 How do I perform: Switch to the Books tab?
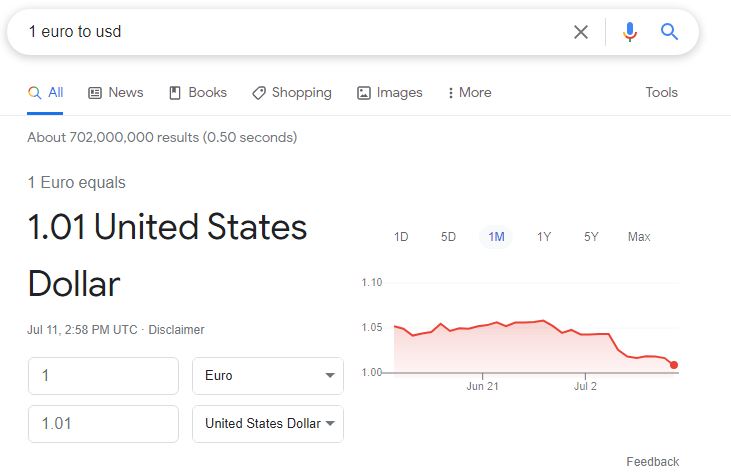pyautogui.click(x=198, y=92)
